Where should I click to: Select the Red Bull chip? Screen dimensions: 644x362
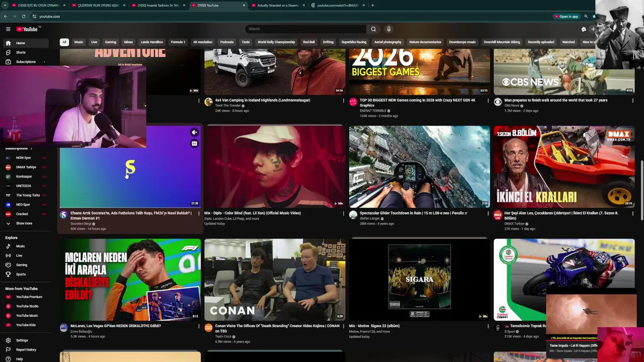click(309, 42)
